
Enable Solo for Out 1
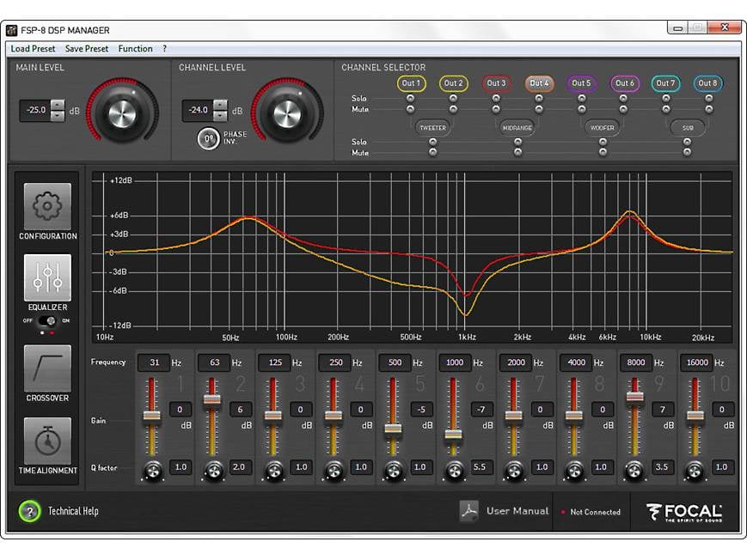[x=410, y=98]
